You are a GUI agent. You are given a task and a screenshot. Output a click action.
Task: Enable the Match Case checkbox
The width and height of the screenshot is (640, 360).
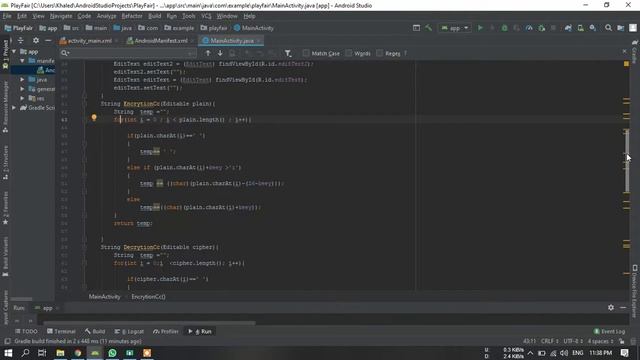pyautogui.click(x=306, y=53)
